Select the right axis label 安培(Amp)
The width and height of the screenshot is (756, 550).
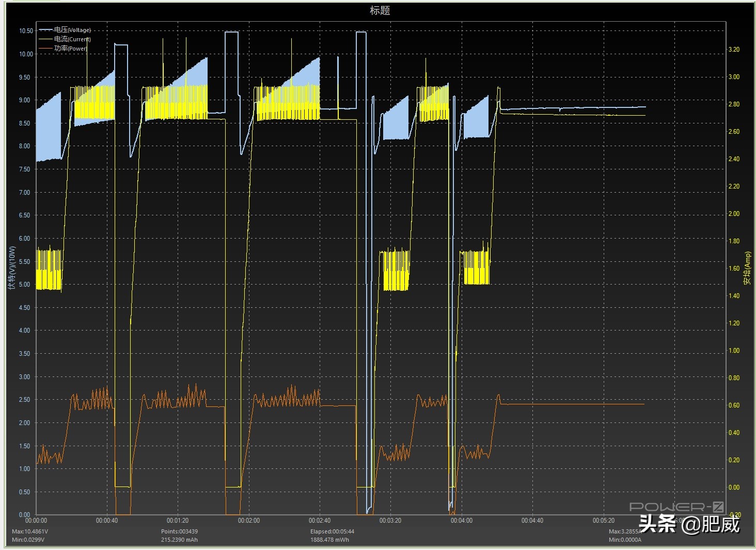point(747,268)
